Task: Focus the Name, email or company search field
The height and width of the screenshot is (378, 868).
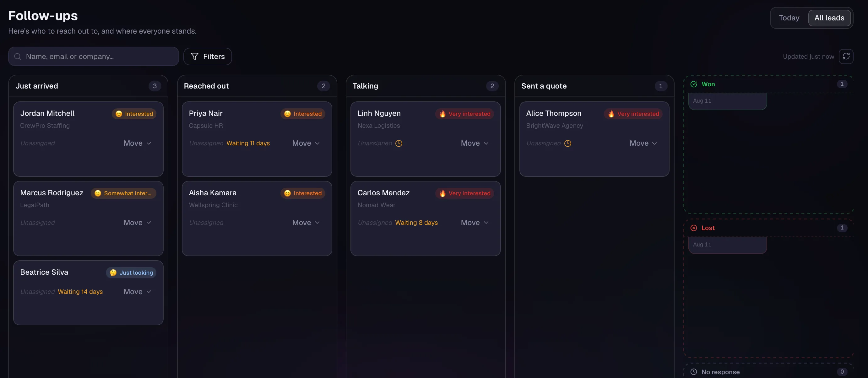Action: 93,56
